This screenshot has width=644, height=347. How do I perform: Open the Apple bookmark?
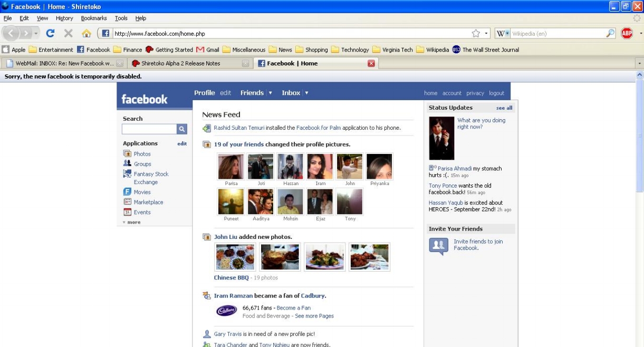[14, 50]
